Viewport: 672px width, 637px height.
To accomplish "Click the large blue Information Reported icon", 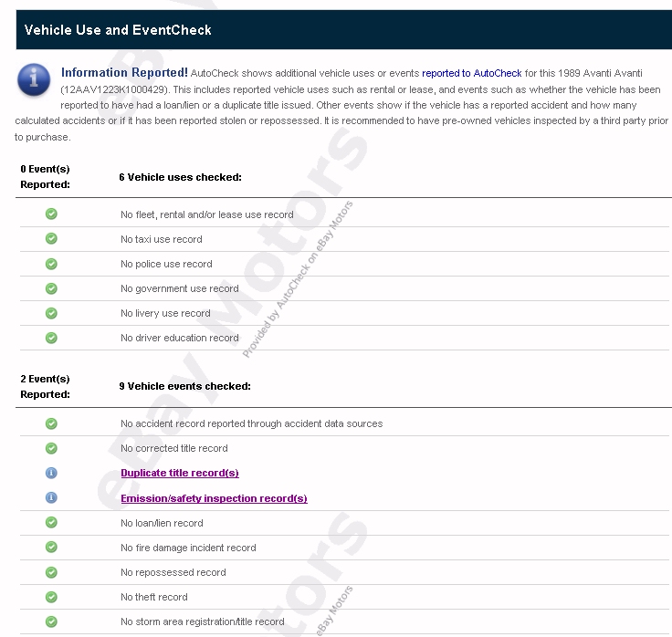I will [35, 80].
